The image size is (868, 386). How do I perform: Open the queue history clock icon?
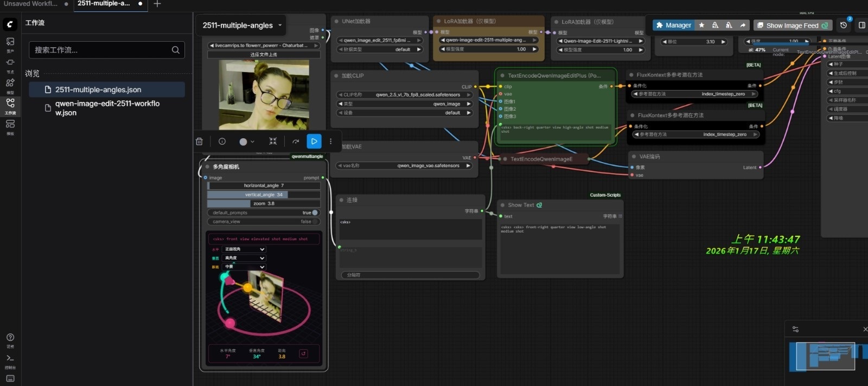(x=843, y=25)
